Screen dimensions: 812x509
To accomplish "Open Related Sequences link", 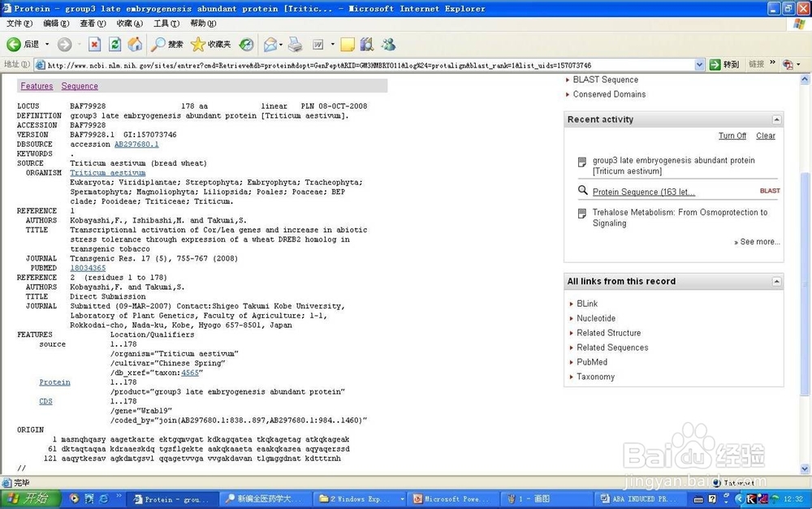I will (612, 347).
